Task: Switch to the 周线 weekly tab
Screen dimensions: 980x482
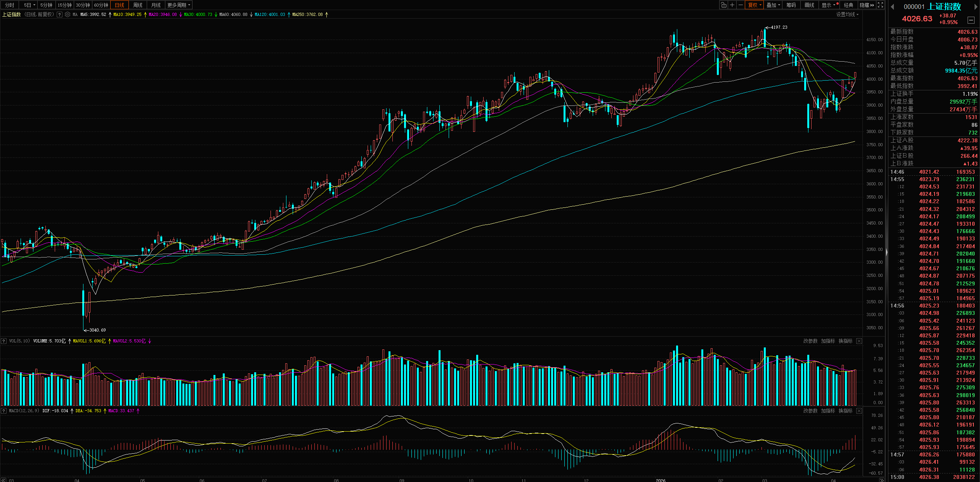Action: [138, 5]
